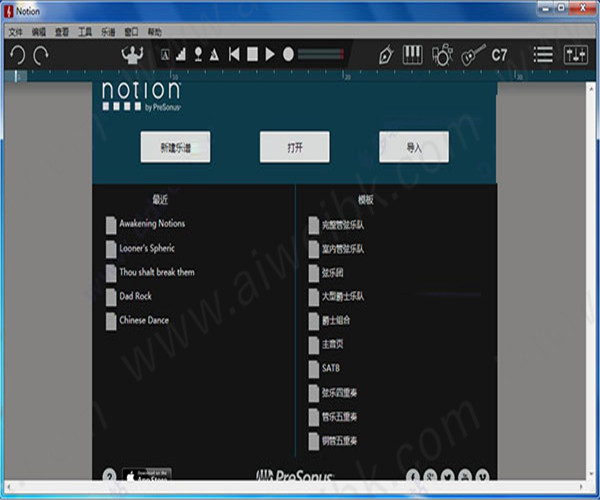Screen dimensions: 600x500
Task: Open recent file Awakening Notions
Action: (145, 225)
